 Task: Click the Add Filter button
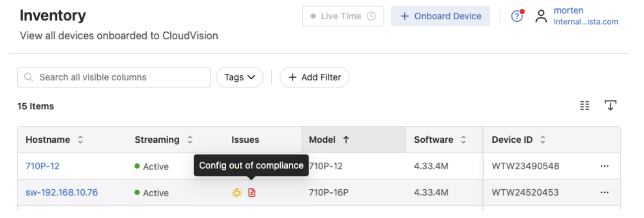coord(314,77)
